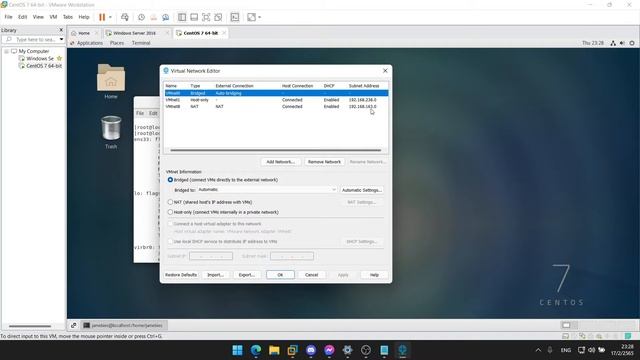Click the Trash desktop icon
640x360 pixels.
point(111,132)
